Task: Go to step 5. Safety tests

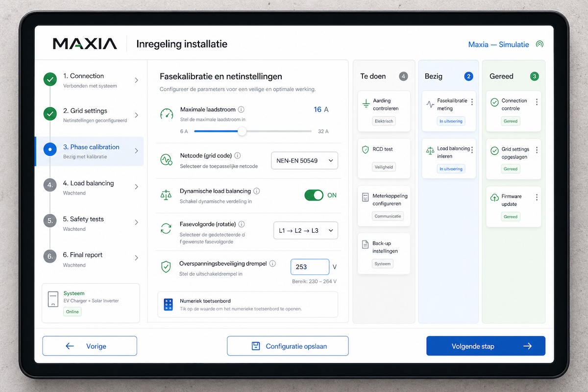Action: [x=89, y=223]
